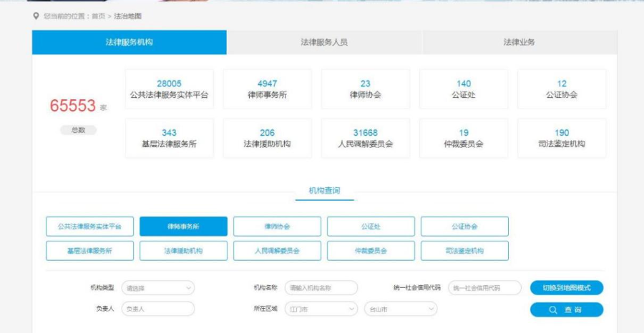Expand the 台山市 district dropdown
The height and width of the screenshot is (333, 644).
tap(400, 309)
